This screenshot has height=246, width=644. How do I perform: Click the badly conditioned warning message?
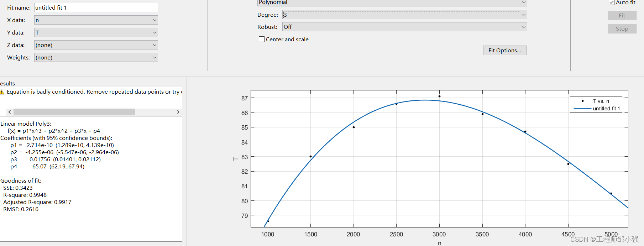click(x=94, y=92)
